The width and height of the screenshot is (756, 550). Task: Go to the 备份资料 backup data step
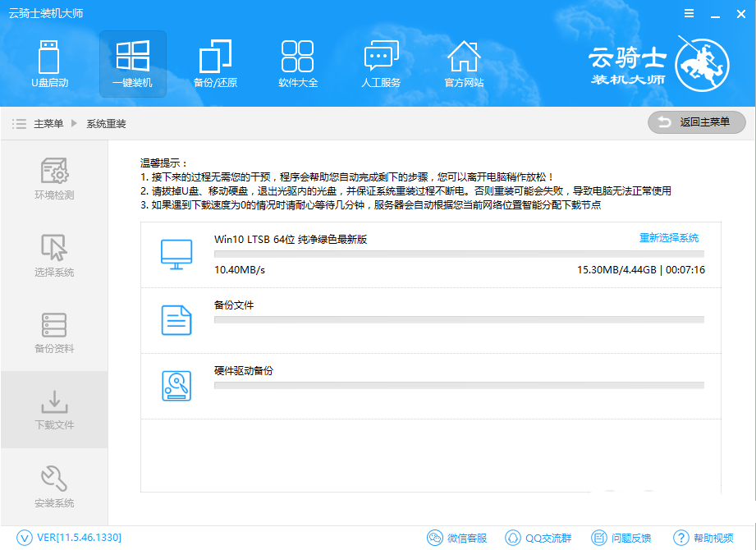click(54, 332)
